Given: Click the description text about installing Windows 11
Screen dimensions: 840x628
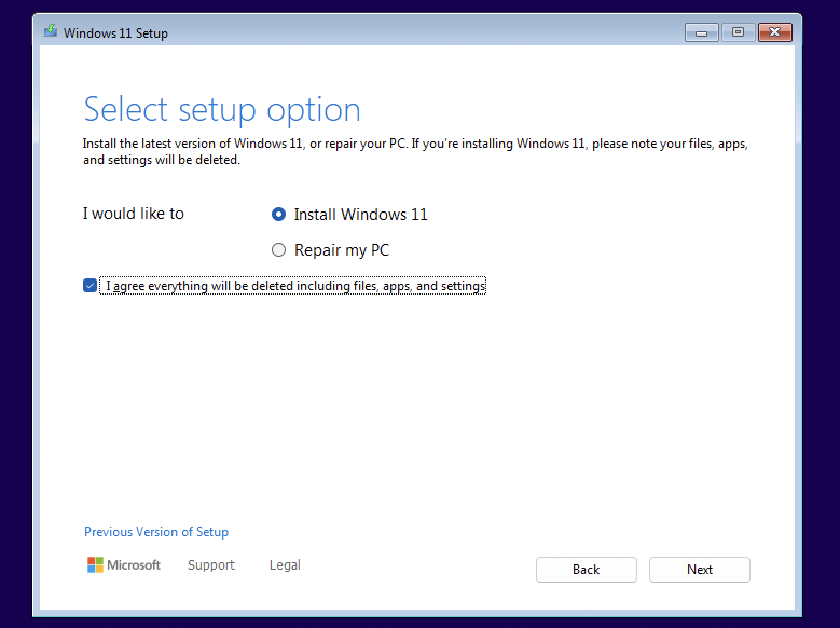Looking at the screenshot, I should [415, 152].
